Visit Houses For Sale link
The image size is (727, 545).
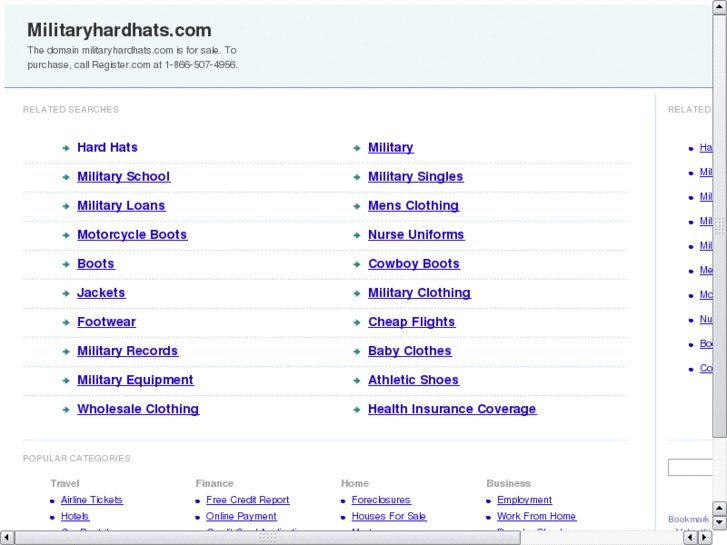(389, 516)
